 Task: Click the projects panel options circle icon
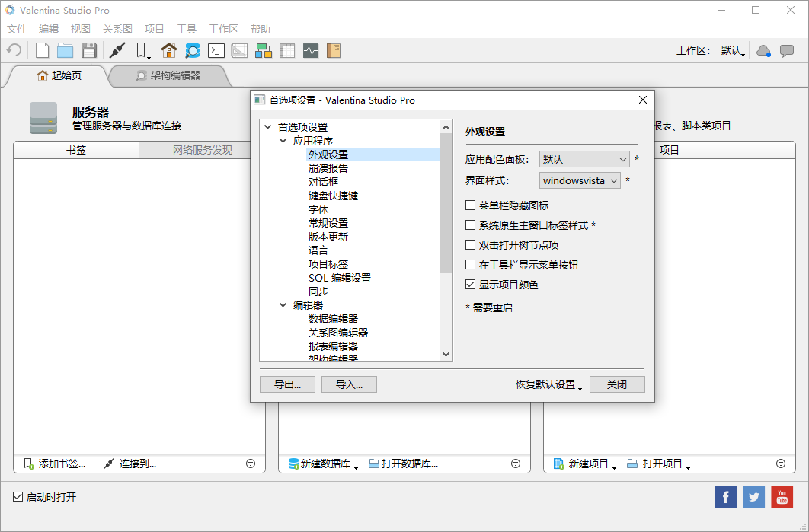(x=781, y=464)
